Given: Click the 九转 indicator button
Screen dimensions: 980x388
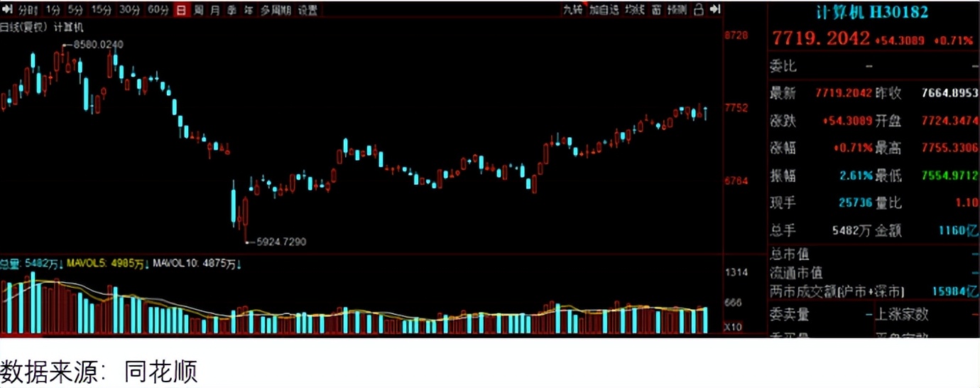Looking at the screenshot, I should tap(572, 9).
